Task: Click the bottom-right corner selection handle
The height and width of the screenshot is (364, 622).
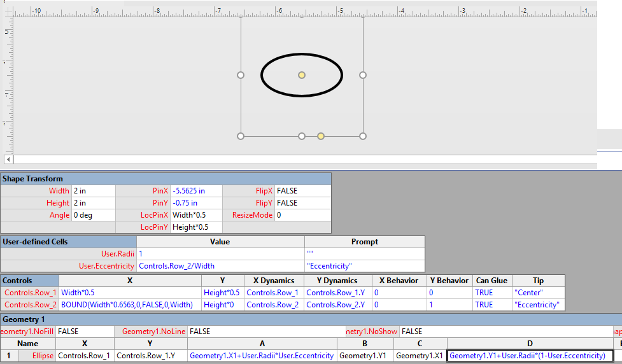Action: 363,136
